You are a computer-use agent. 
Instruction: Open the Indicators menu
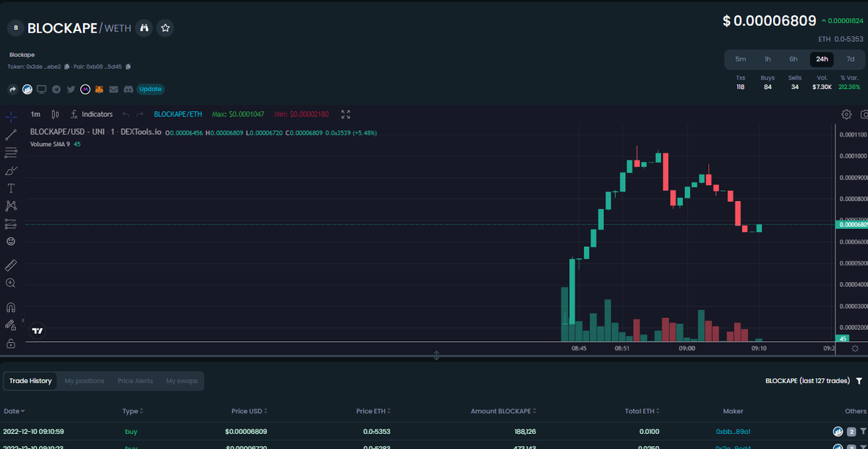[91, 114]
